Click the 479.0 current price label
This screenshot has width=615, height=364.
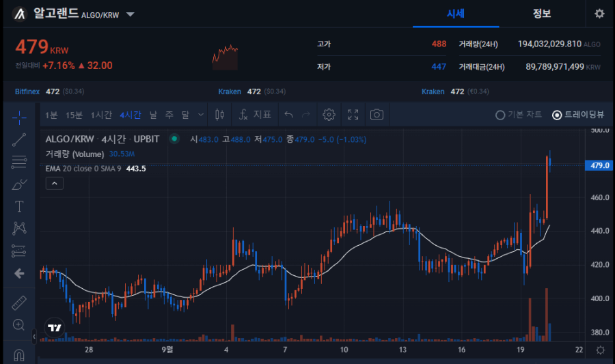click(599, 165)
